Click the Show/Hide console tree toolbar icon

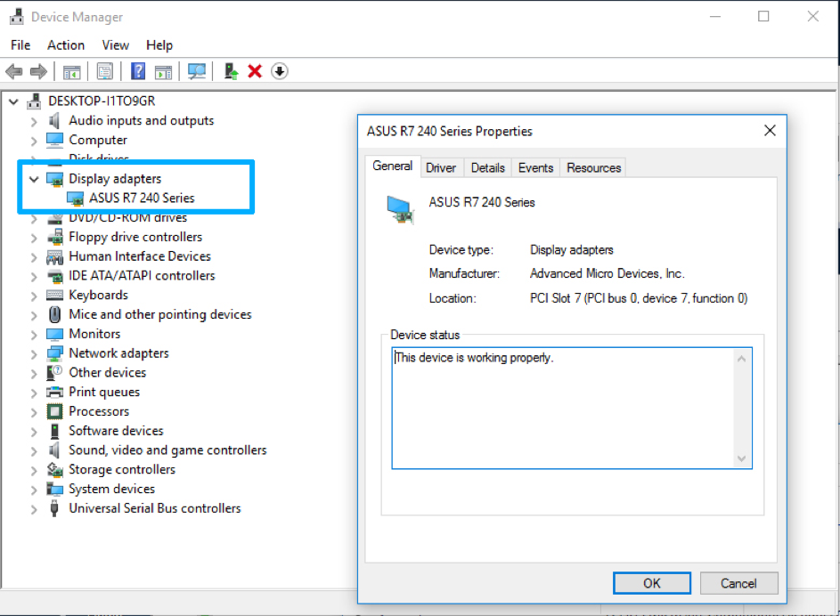click(72, 71)
